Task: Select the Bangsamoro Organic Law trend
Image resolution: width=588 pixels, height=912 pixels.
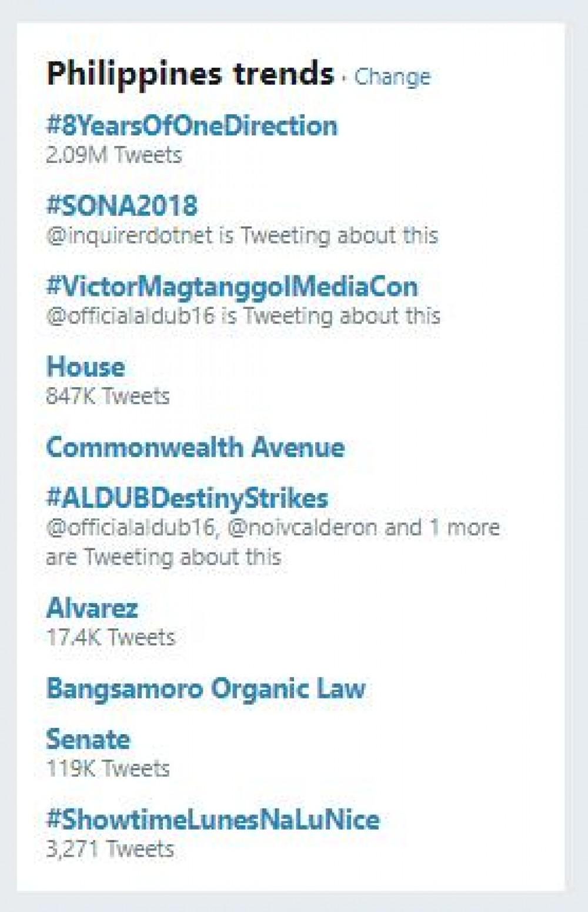Action: 206,688
